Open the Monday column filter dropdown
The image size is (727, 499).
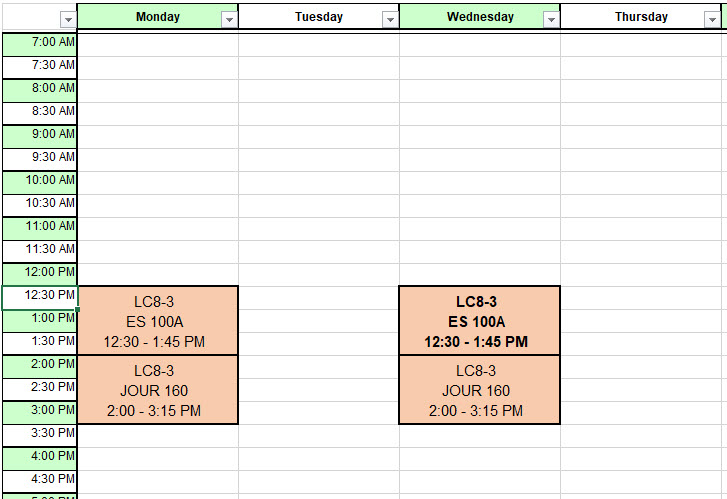[x=229, y=19]
